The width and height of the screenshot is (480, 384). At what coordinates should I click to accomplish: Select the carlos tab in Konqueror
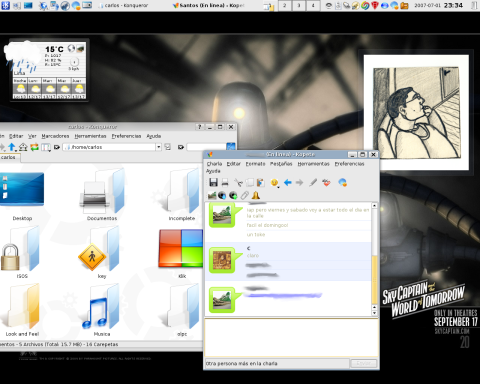click(9, 157)
